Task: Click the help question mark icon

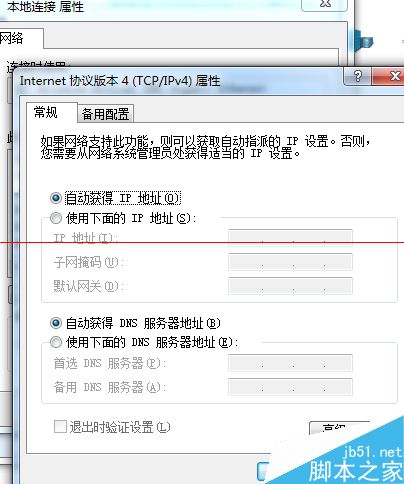Action: (358, 76)
